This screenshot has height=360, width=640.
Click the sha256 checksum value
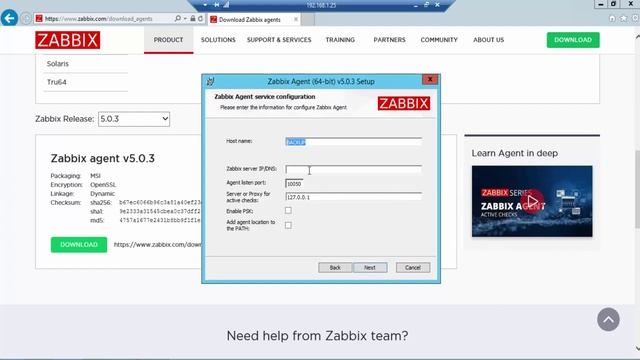tap(160, 202)
